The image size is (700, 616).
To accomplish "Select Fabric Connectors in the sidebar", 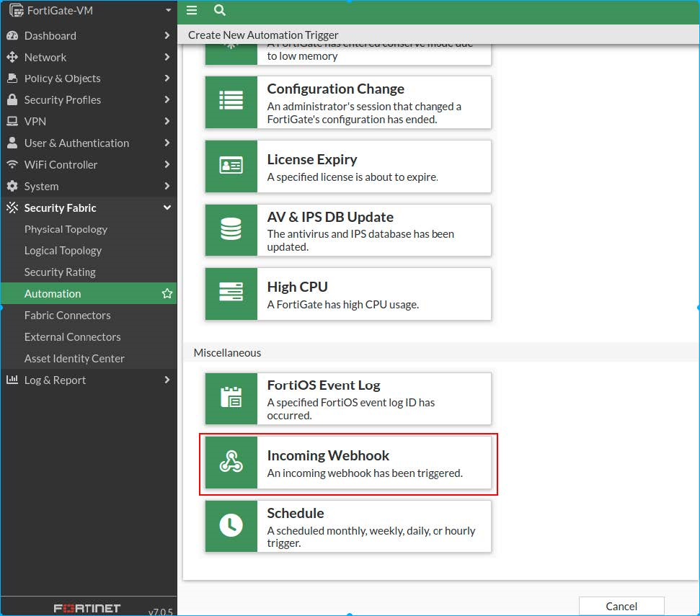I will 67,315.
